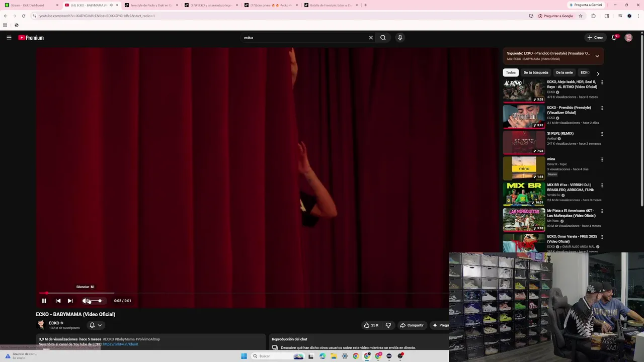
Task: Run the search with the magnifier button
Action: pos(383,38)
